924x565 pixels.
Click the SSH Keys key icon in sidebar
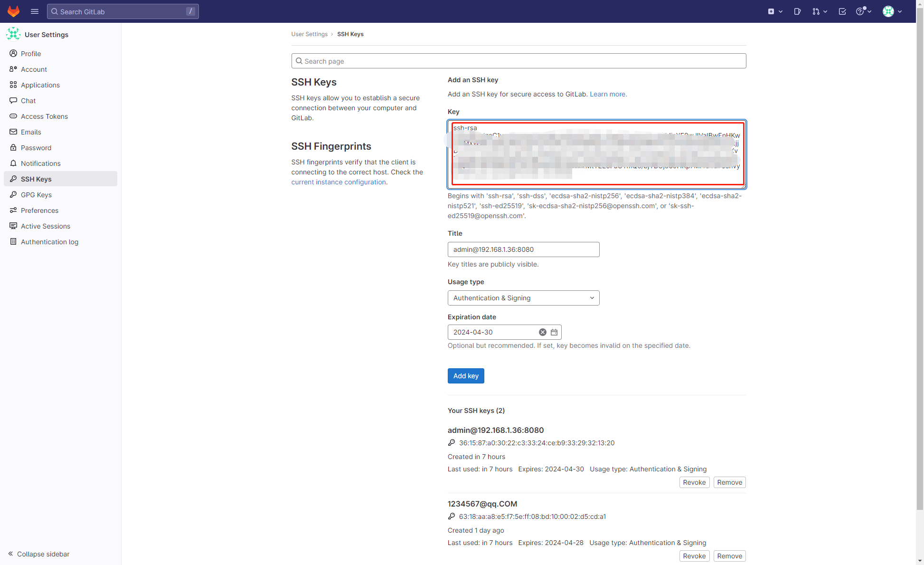point(13,179)
